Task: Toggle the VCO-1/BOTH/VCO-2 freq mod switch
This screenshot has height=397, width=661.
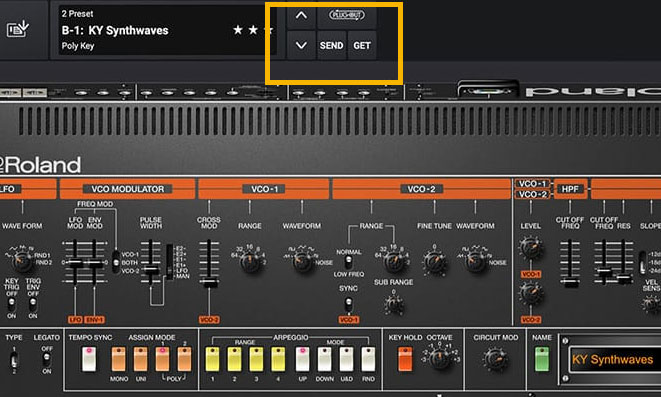Action: [116, 261]
